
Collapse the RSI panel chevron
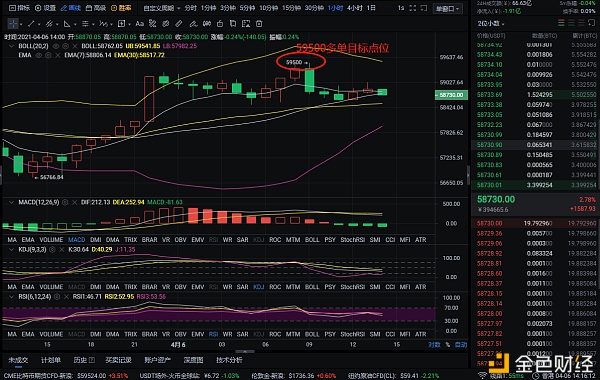click(11, 297)
